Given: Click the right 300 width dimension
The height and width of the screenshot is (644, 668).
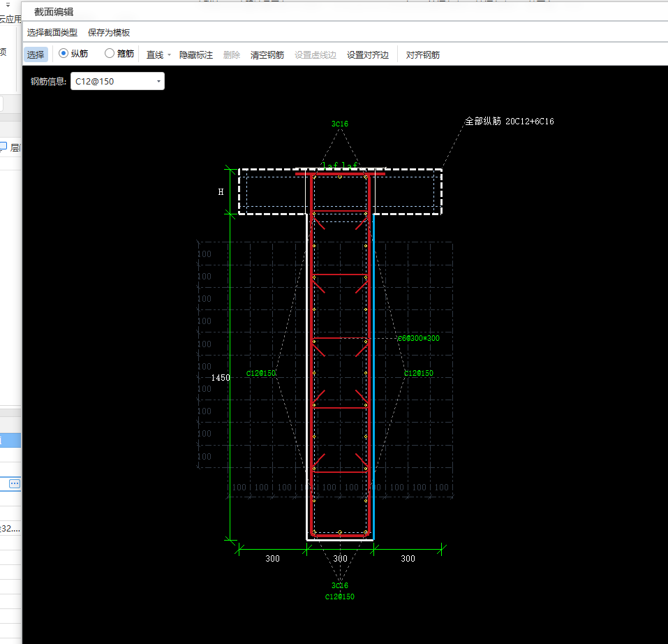Looking at the screenshot, I should click(408, 558).
